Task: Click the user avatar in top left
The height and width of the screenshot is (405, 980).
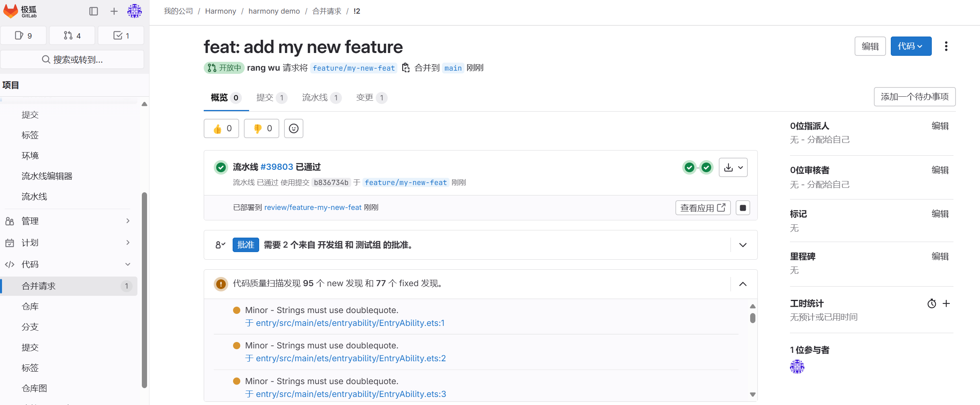Action: (135, 11)
